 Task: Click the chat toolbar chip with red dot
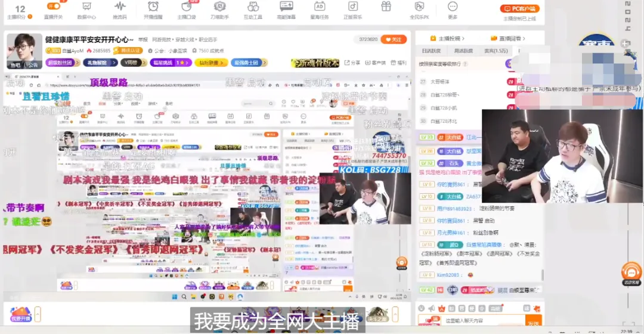point(496,308)
